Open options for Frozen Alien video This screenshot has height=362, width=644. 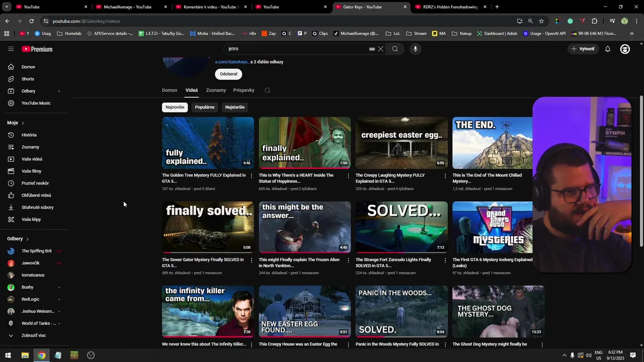(x=348, y=260)
